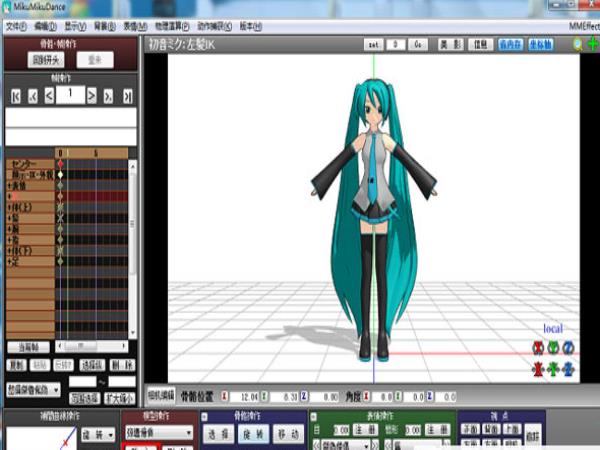Click the range start frame input field
600x450 pixels.
[x=83, y=382]
